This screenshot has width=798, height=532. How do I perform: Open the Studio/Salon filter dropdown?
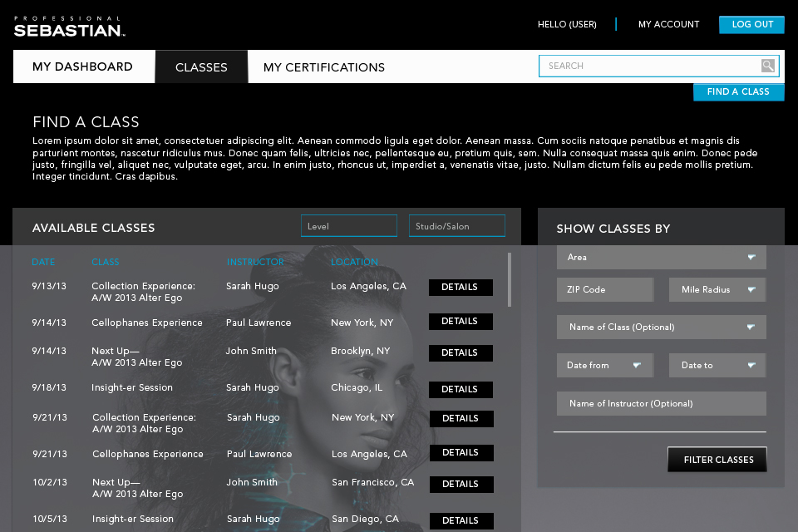pos(457,226)
